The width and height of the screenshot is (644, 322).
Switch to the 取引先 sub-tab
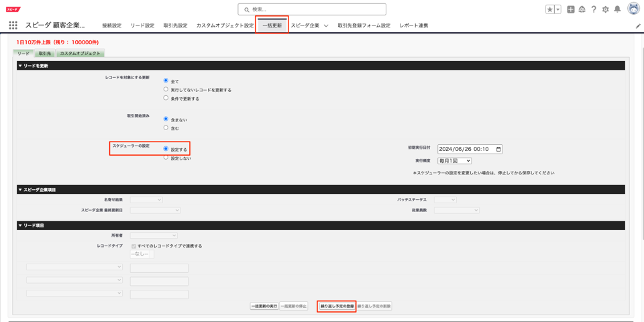pos(45,54)
